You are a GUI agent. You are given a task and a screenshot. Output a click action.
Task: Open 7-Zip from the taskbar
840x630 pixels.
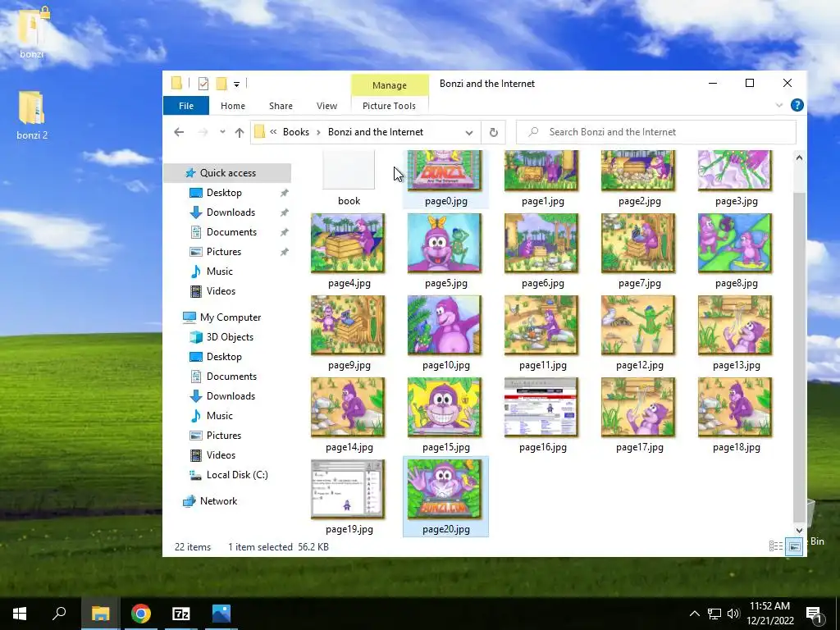[181, 614]
